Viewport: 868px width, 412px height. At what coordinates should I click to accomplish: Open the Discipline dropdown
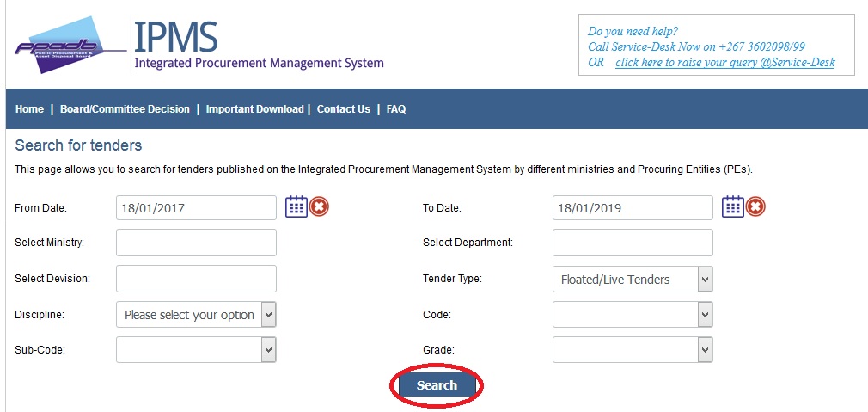(196, 315)
